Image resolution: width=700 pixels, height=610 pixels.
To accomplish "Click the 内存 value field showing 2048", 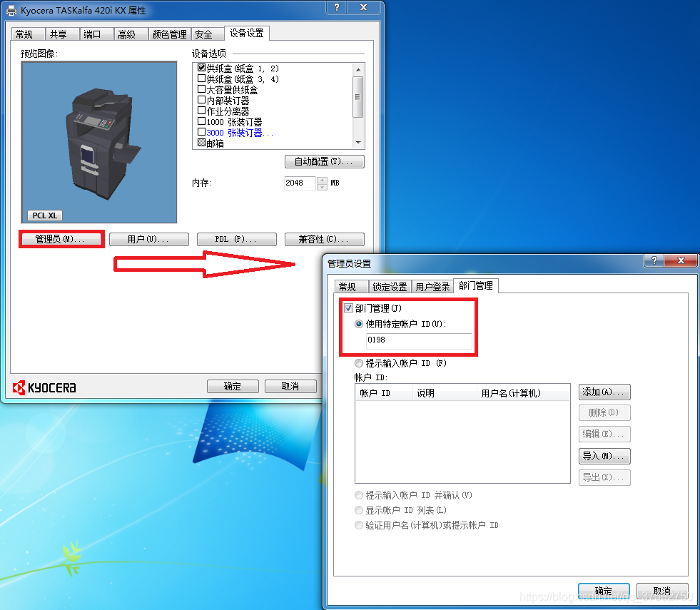I will [x=300, y=183].
